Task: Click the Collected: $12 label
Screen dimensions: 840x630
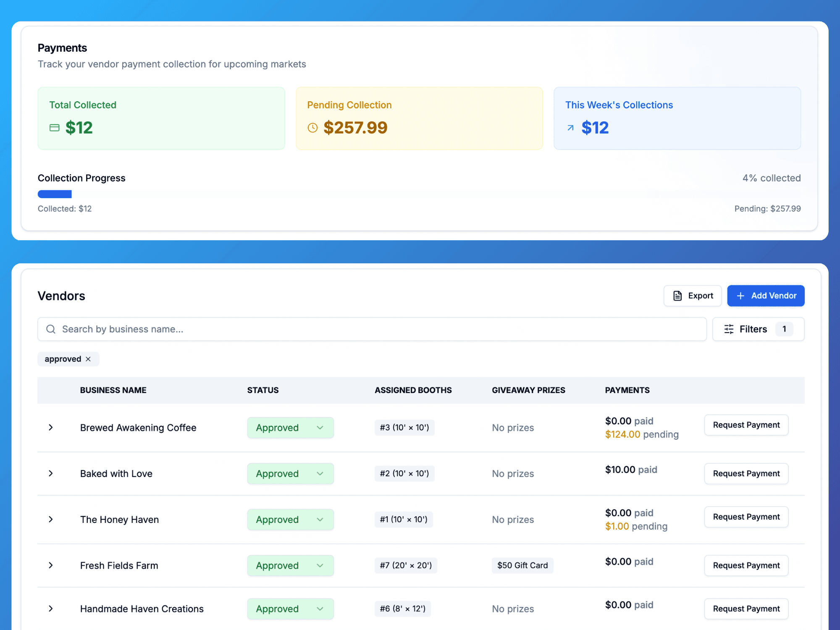Action: coord(65,209)
